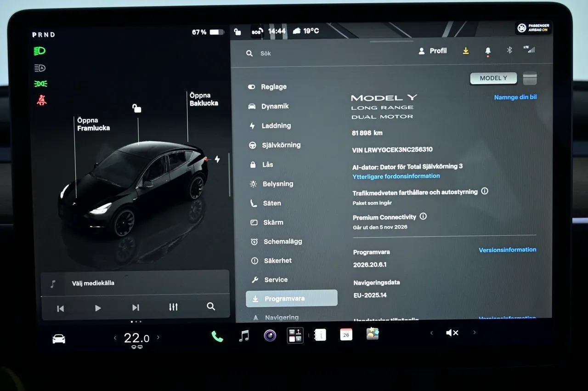
Task: Tap the unlock padlock above the car
Action: (137, 108)
